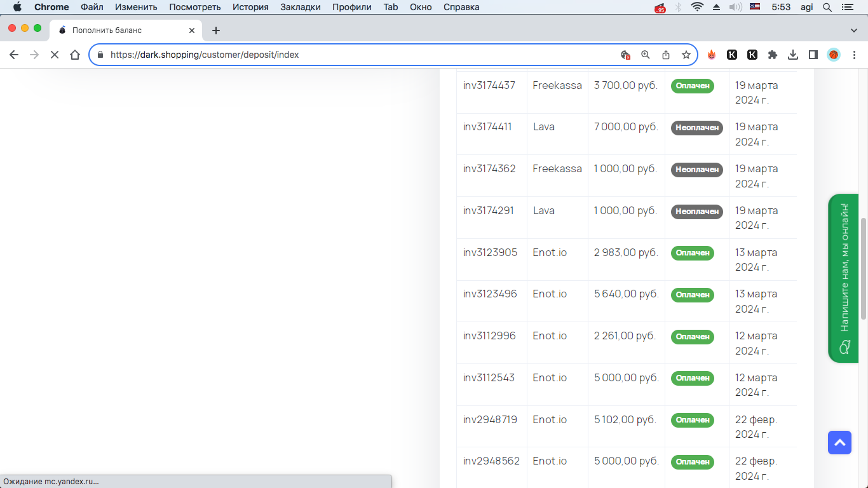Click the Неоплачен badge for inv3174362
This screenshot has height=488, width=868.
coord(697,170)
